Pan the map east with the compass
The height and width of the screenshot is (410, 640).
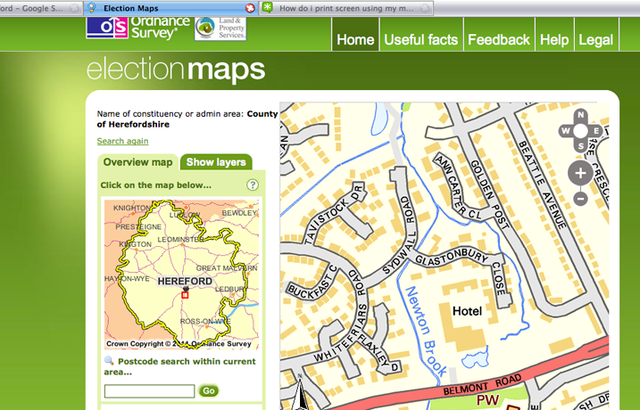[x=594, y=130]
